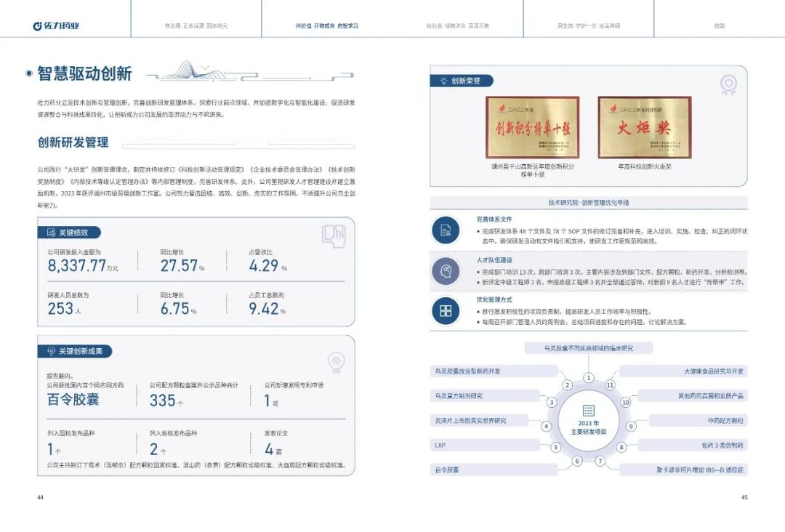Image resolution: width=785 pixels, height=532 pixels.
Task: Click the lightbulb icon beside 创新荣誉
Action: click(443, 81)
